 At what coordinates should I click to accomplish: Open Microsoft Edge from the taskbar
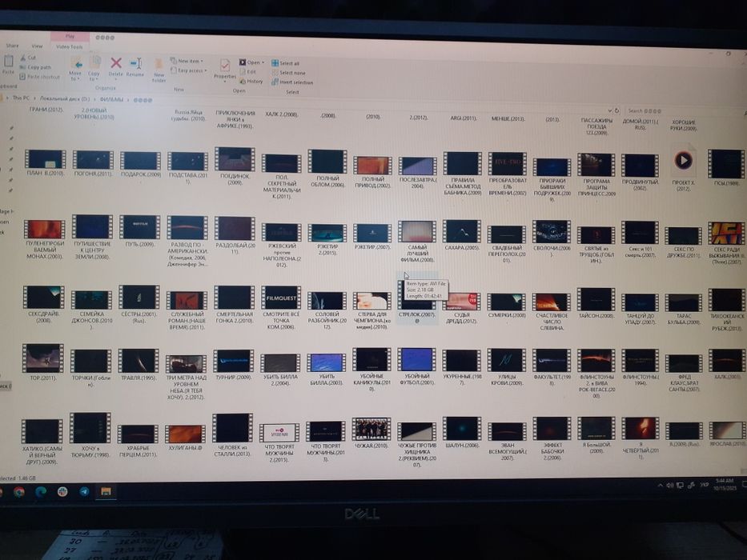(x=41, y=491)
